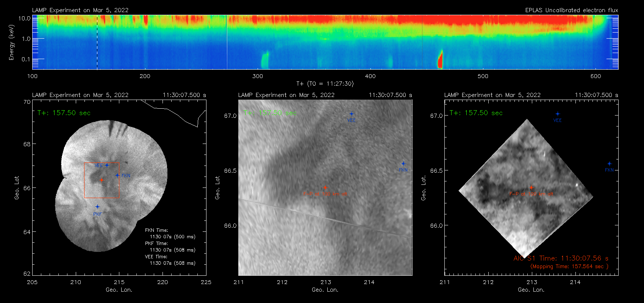
Task: Click the 'FKN Time:' legend label
Action: (156, 230)
